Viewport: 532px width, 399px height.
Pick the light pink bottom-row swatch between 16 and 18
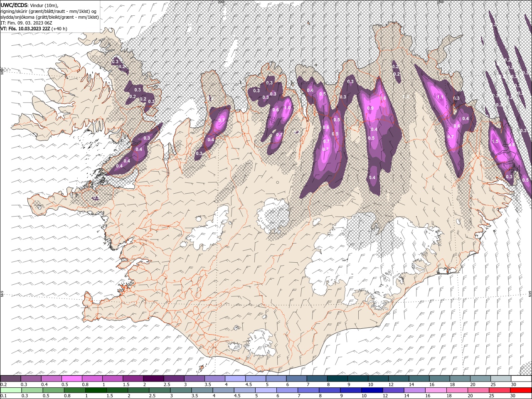click(x=436, y=390)
